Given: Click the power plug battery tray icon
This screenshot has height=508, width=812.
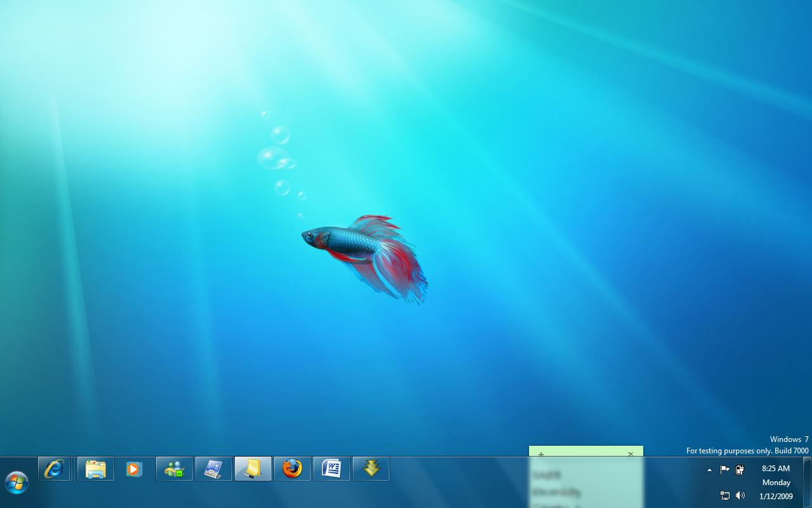Looking at the screenshot, I should [x=740, y=470].
